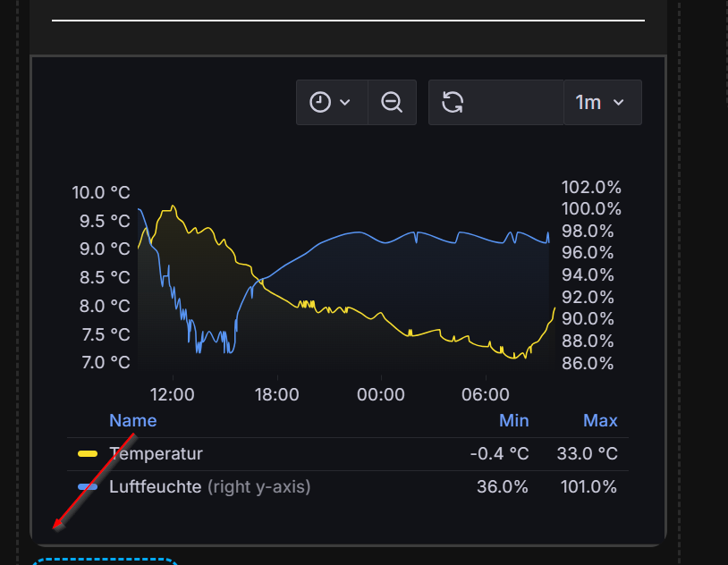Expand the chevron next to 1m
Viewport: 728px width, 565px height.
[618, 103]
